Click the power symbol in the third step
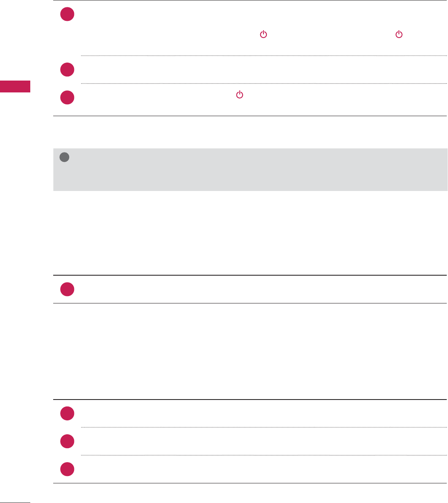The width and height of the screenshot is (448, 503). tap(240, 95)
